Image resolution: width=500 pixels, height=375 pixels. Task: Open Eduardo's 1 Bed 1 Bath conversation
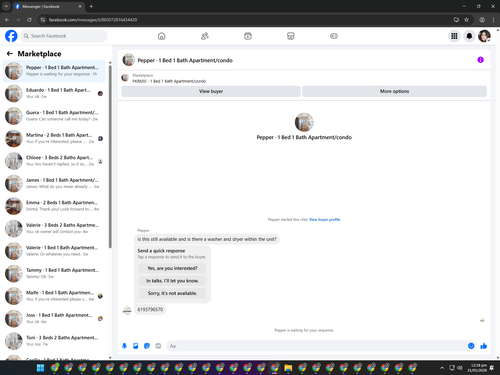click(54, 93)
